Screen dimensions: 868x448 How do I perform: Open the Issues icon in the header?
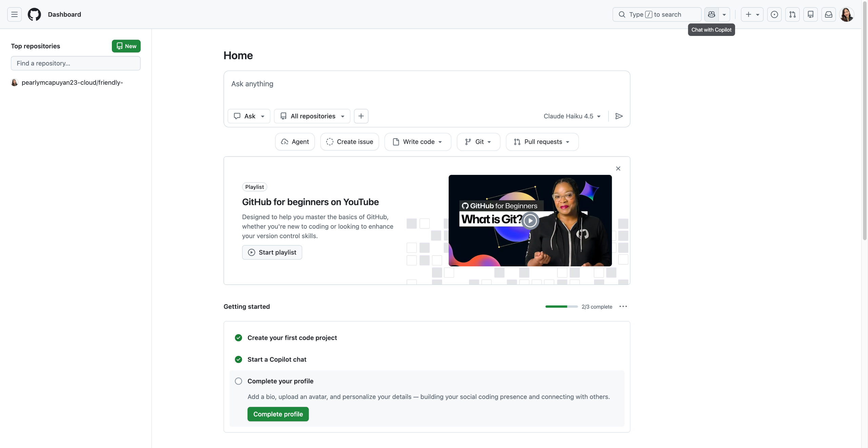pos(774,15)
